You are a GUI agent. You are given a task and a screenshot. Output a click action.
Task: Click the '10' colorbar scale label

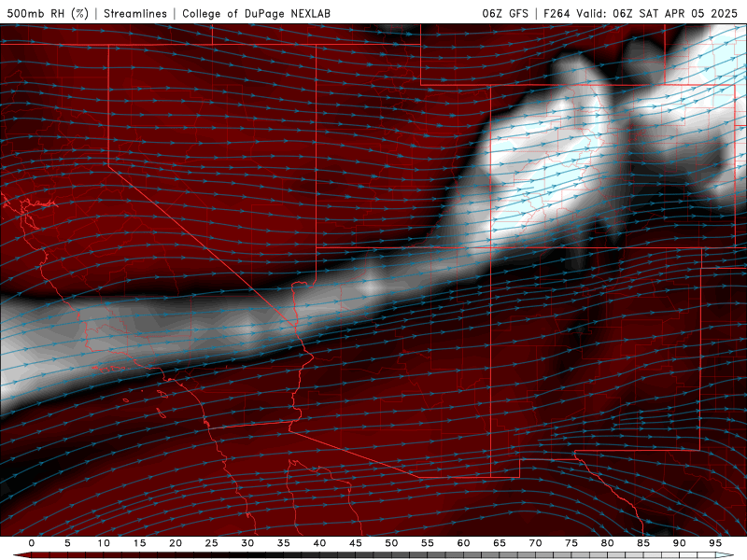coord(104,543)
